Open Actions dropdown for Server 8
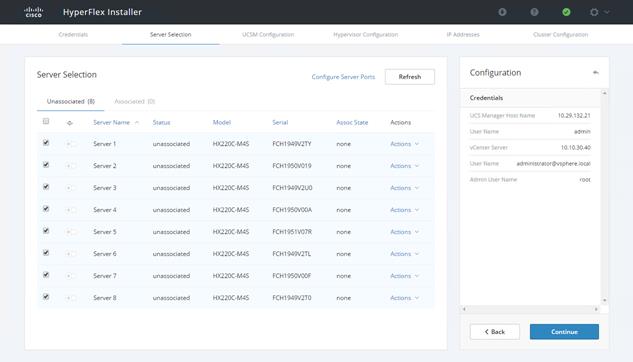 tap(405, 298)
